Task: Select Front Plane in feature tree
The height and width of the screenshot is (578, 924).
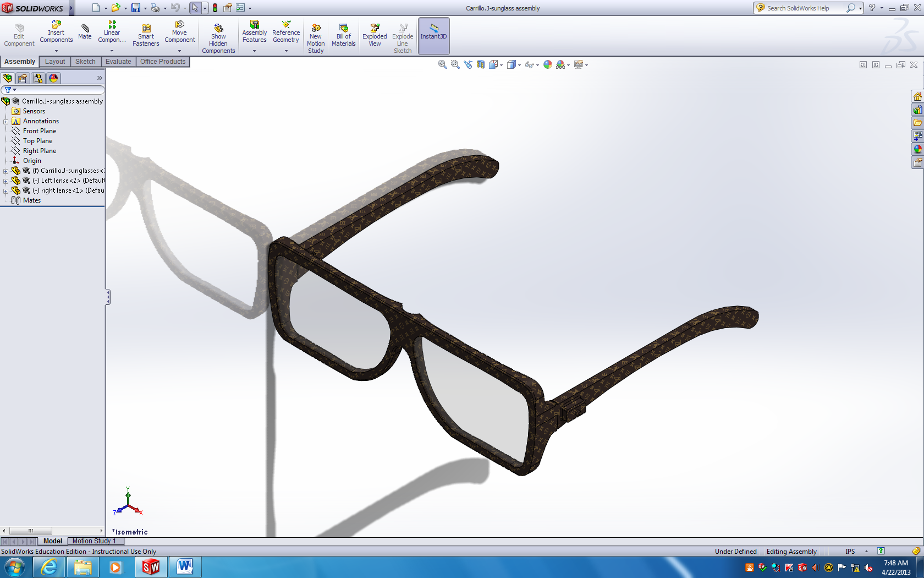Action: click(40, 131)
